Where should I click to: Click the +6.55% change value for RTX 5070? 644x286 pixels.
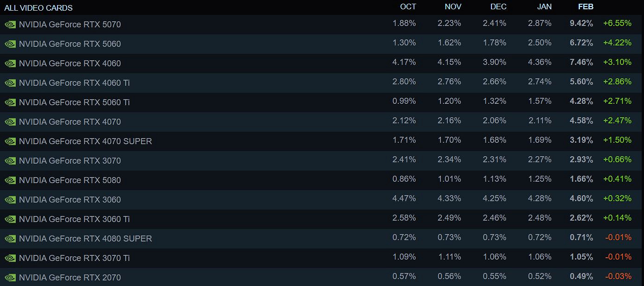point(617,23)
